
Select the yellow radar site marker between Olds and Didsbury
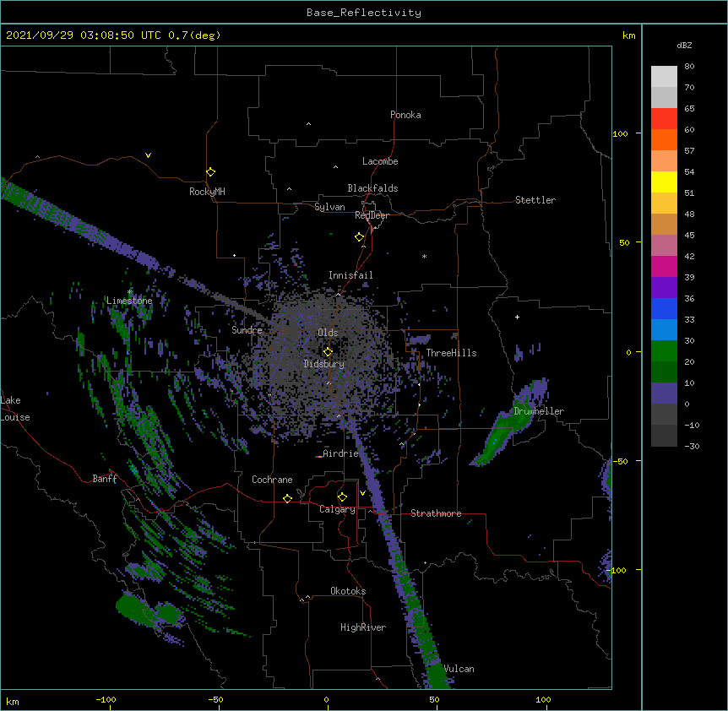[x=328, y=351]
